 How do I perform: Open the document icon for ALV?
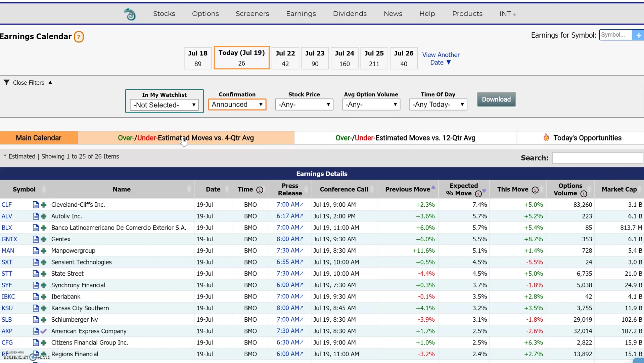(x=36, y=216)
